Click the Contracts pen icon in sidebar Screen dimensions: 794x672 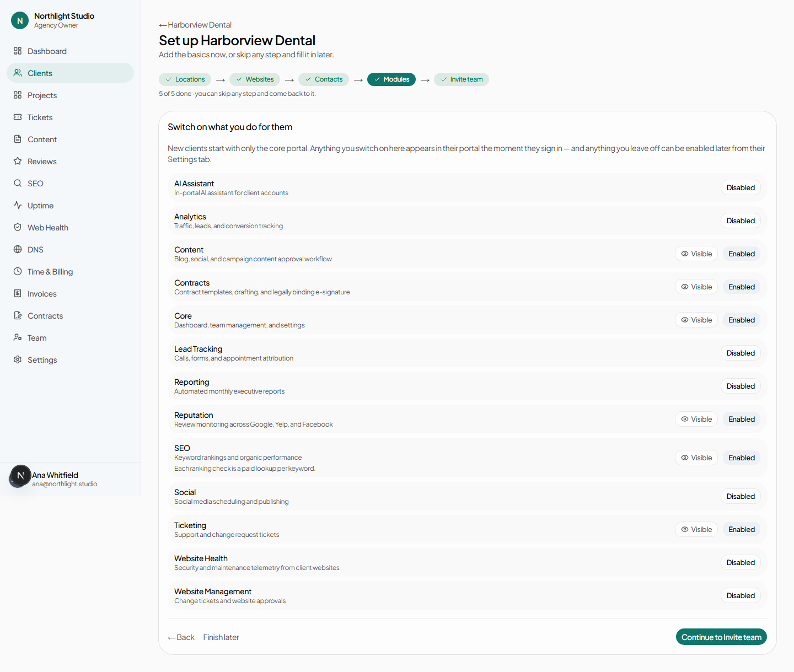pos(18,315)
